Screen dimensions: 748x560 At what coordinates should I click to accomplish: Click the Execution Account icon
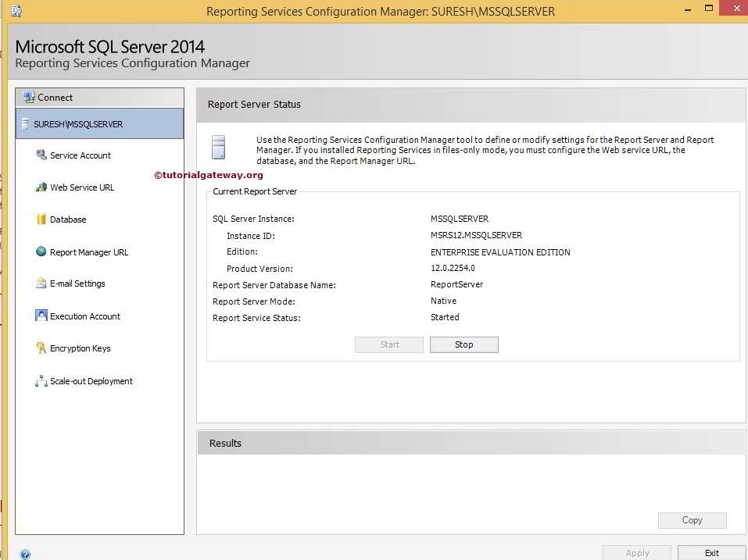coord(41,316)
